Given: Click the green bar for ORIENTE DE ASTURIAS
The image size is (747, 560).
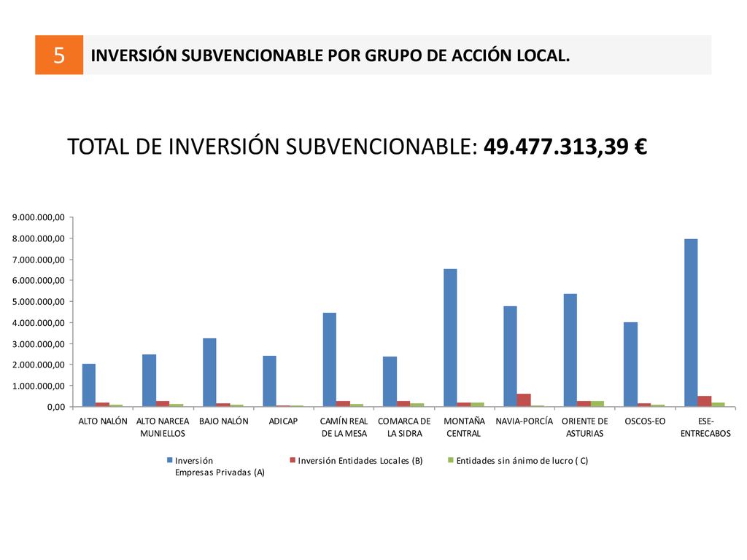Looking at the screenshot, I should 597,404.
